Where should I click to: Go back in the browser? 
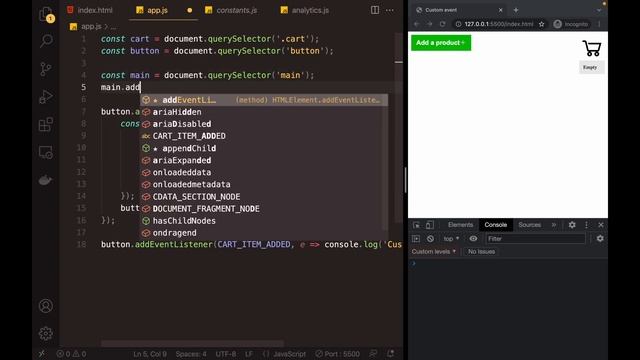416,24
